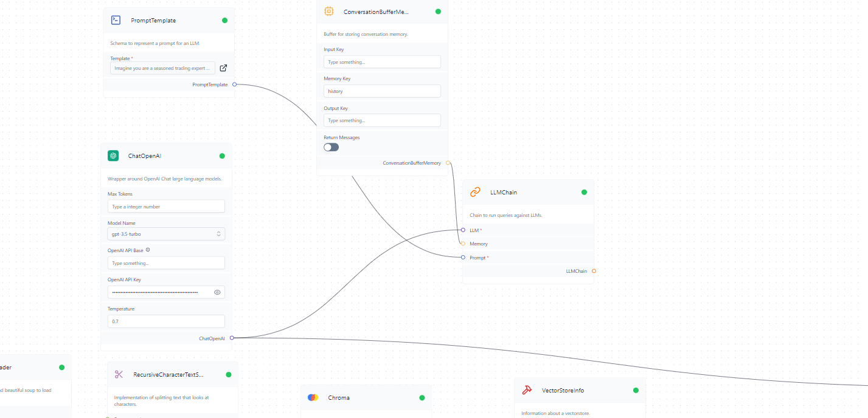The width and height of the screenshot is (868, 418).
Task: Click the info icon beside OpenAI API Base label
Action: click(147, 250)
